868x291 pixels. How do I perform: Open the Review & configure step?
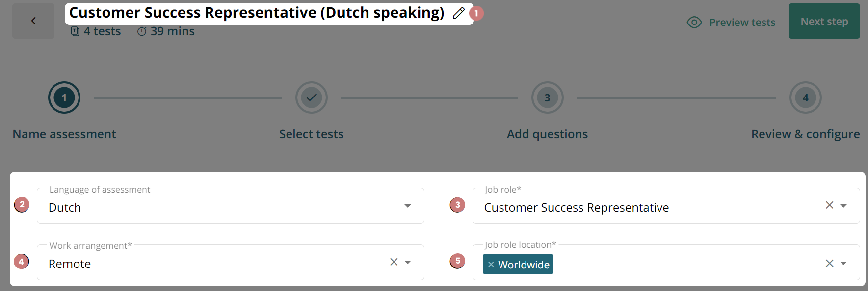[x=805, y=97]
